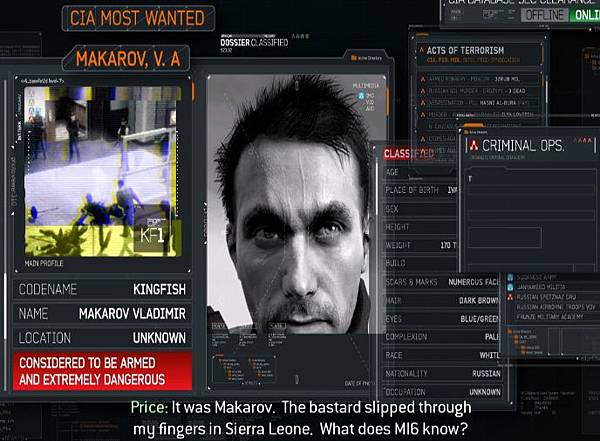Click the MAIN PROFILE label under the footage

click(x=44, y=263)
